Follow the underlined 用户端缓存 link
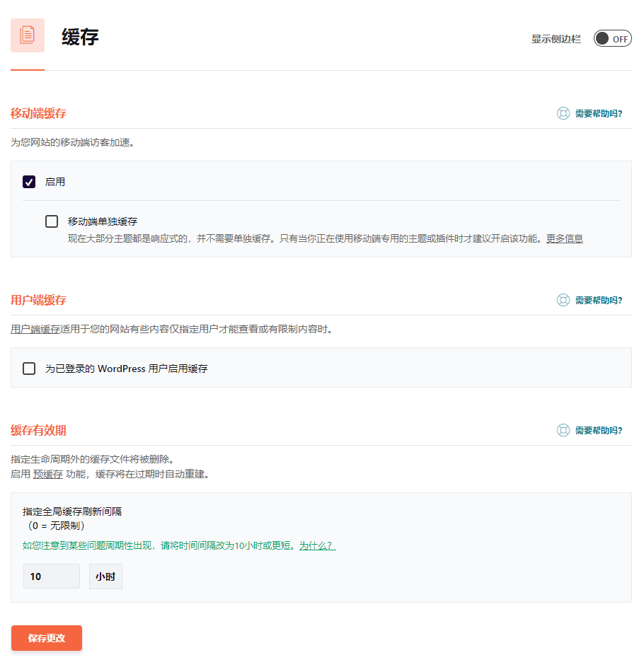This screenshot has width=644, height=672. tap(35, 329)
